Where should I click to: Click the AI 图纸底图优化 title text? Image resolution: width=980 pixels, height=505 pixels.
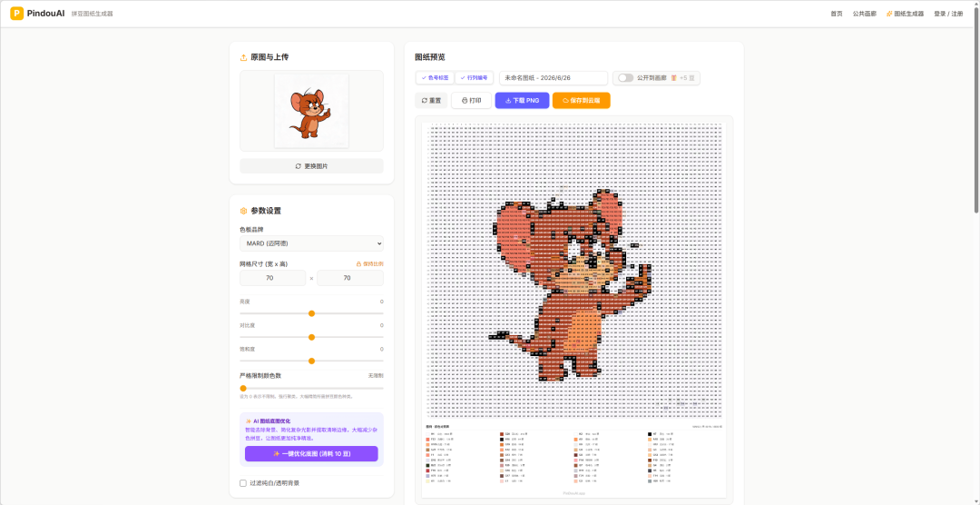point(271,421)
